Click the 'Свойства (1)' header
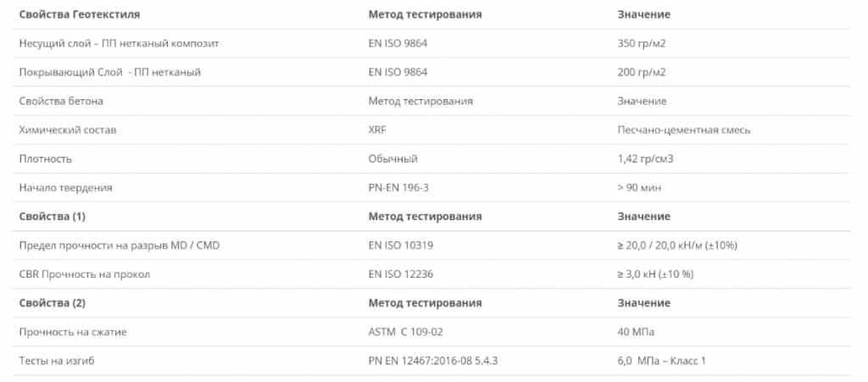The width and height of the screenshot is (868, 382). [52, 217]
